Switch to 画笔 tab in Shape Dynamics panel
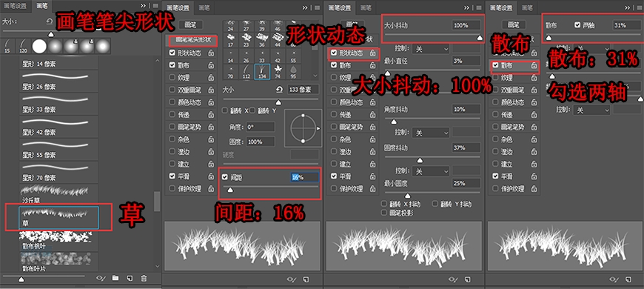Image resolution: width=644 pixels, height=289 pixels. 366,8
